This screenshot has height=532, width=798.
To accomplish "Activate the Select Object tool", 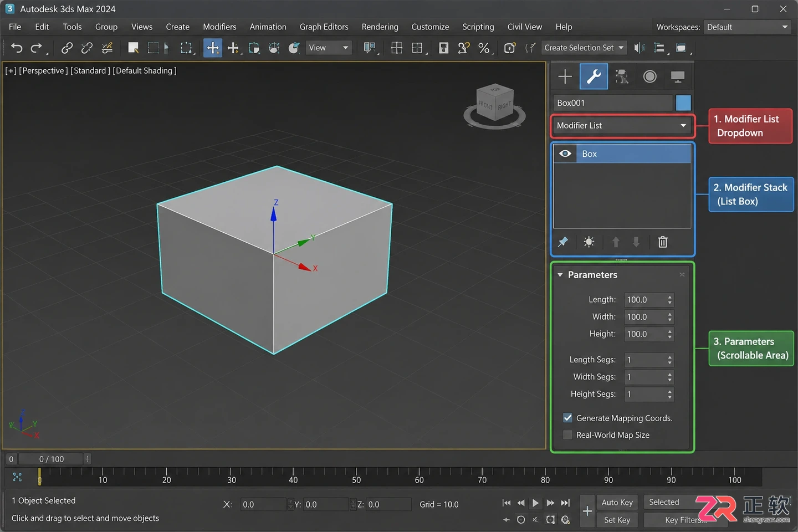I will coord(133,48).
